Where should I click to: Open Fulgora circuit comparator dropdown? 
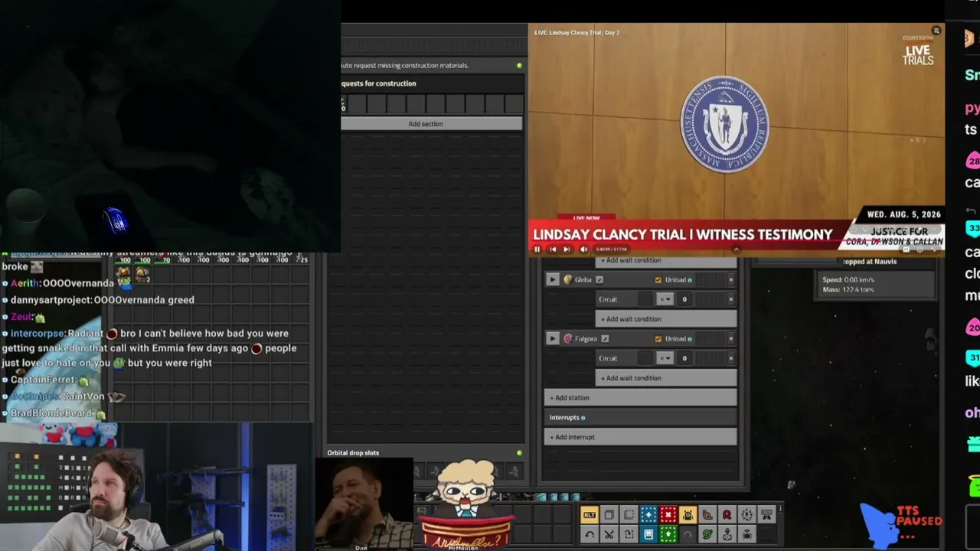click(x=665, y=358)
